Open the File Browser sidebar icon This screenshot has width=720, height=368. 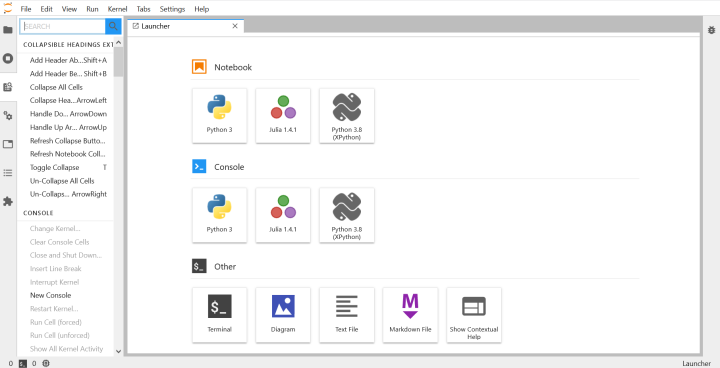(8, 30)
